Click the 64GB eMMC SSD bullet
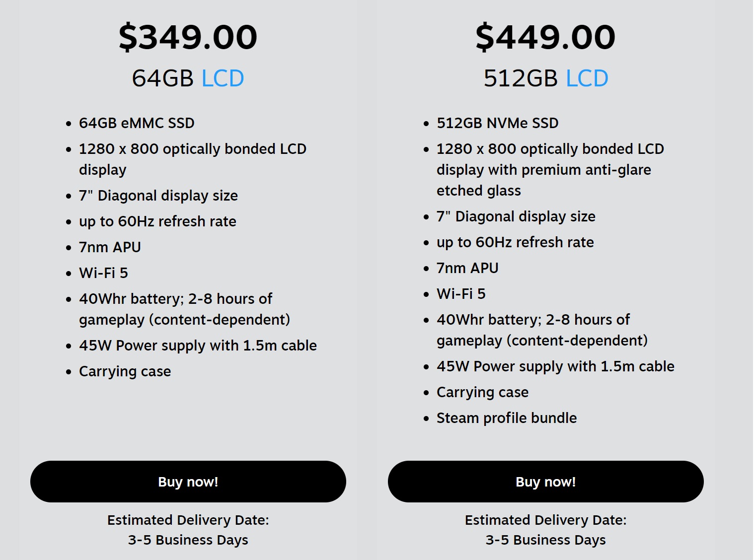This screenshot has height=560, width=754. (x=137, y=123)
